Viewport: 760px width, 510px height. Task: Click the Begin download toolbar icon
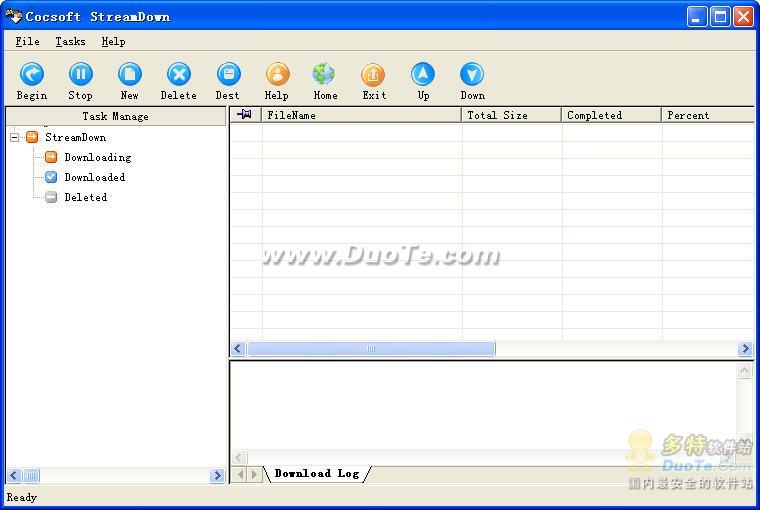point(32,74)
